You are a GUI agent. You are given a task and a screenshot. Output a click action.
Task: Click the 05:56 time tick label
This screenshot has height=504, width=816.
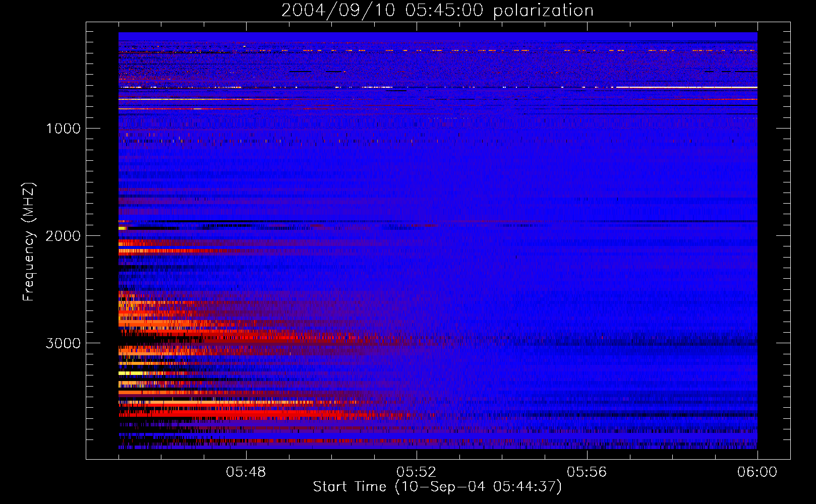(587, 472)
